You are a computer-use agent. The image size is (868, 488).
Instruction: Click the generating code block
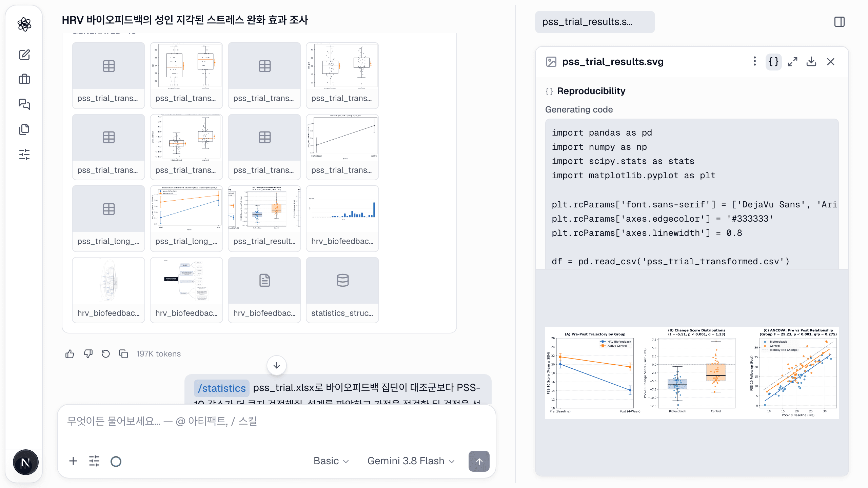[692, 194]
